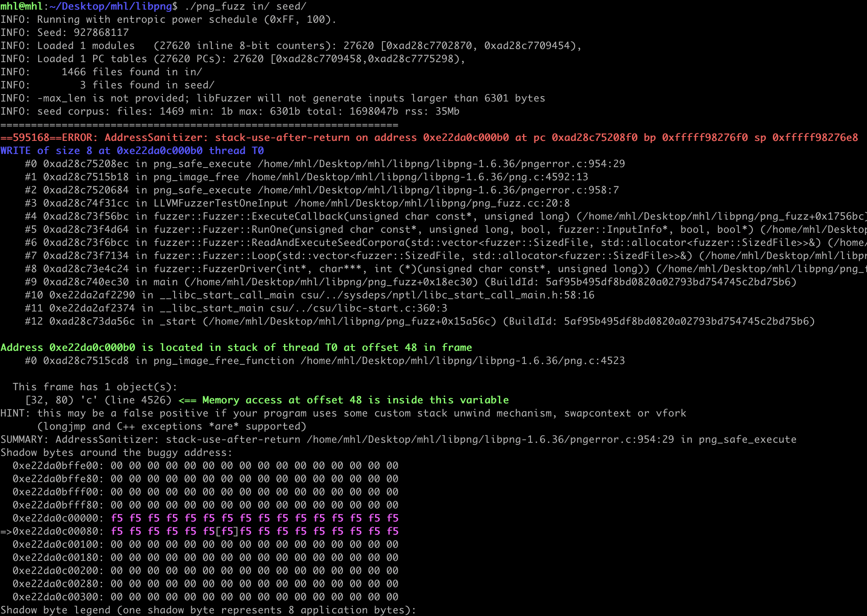Screen dimensions: 867x616
Task: Click the '1466 files found in in/' line
Action: pyautogui.click(x=131, y=72)
